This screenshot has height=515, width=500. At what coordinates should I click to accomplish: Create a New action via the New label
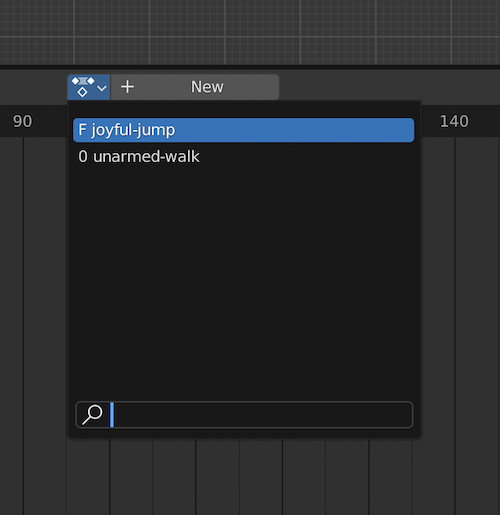coord(207,87)
